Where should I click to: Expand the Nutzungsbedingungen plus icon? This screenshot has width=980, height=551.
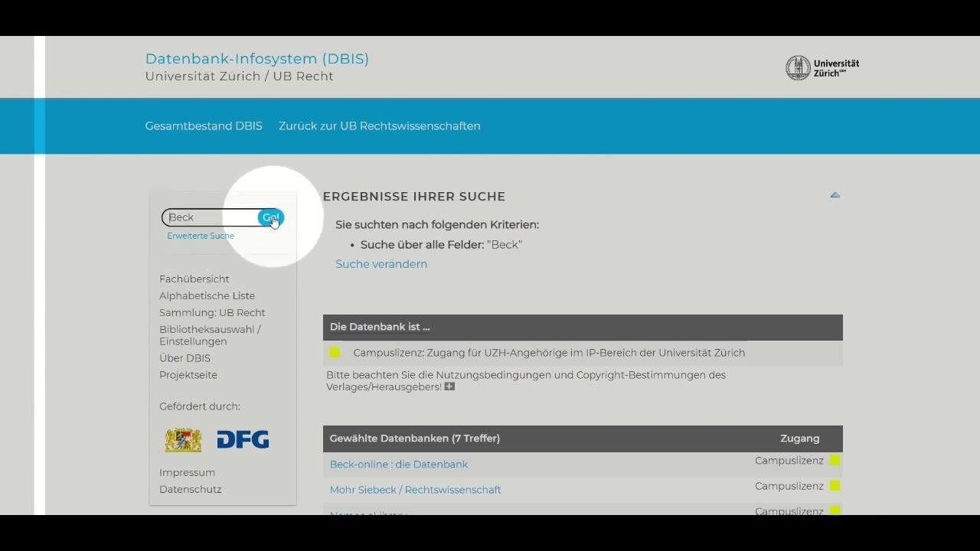[x=449, y=386]
